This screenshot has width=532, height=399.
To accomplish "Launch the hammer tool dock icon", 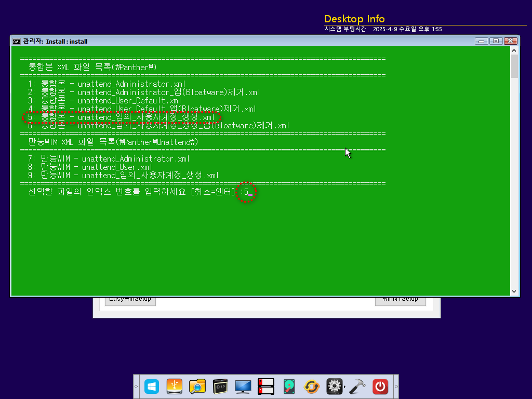I will [357, 387].
